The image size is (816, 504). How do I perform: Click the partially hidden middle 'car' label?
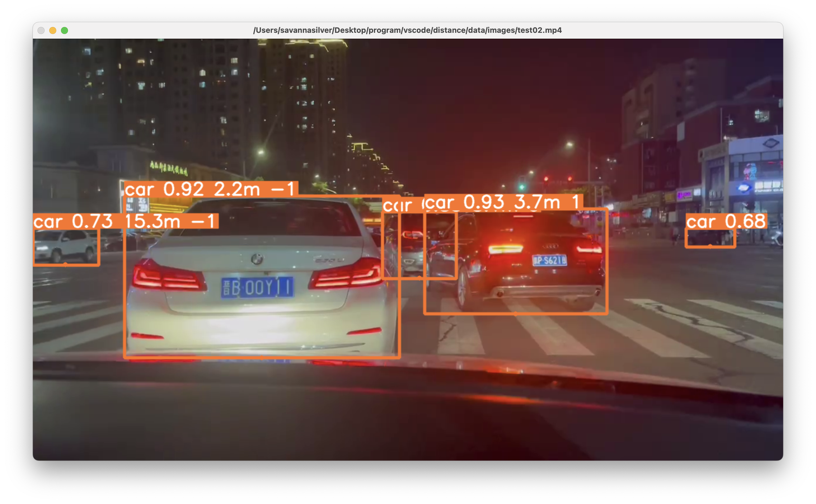coord(397,206)
